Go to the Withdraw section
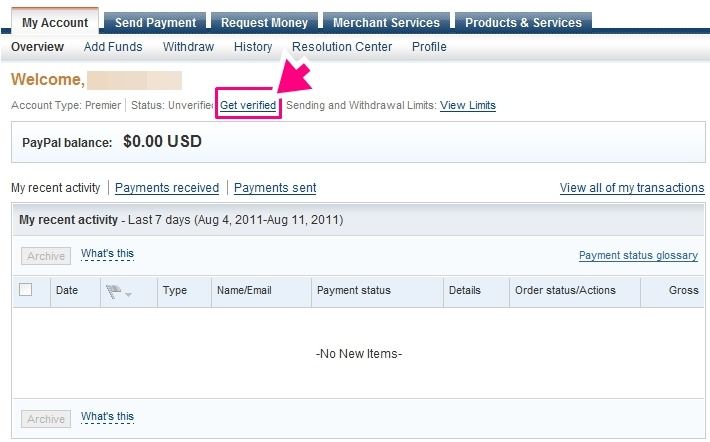Image resolution: width=710 pixels, height=442 pixels. pyautogui.click(x=188, y=47)
